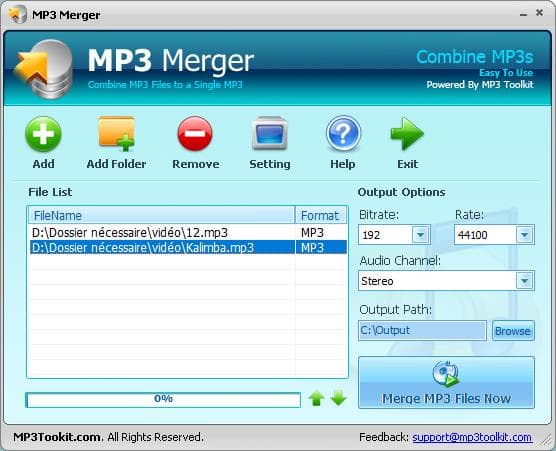The height and width of the screenshot is (451, 556).
Task: Click the FileName column header
Action: click(x=162, y=216)
